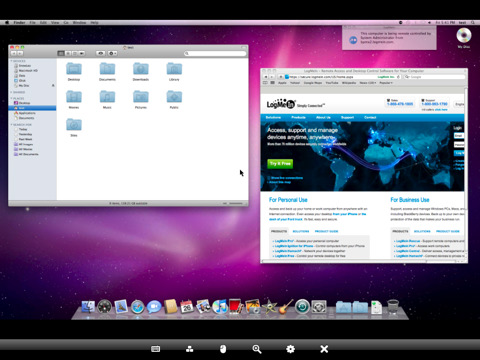Open System Preferences in the Dock

tap(319, 307)
